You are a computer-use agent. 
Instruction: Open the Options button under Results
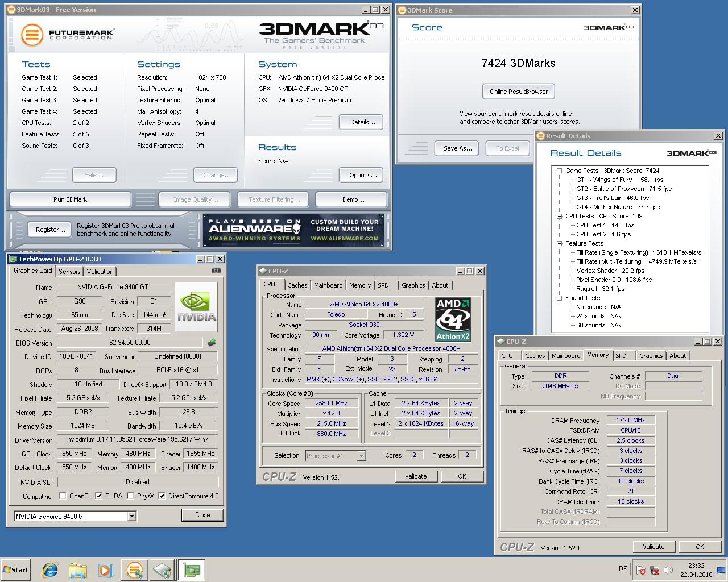click(x=362, y=175)
